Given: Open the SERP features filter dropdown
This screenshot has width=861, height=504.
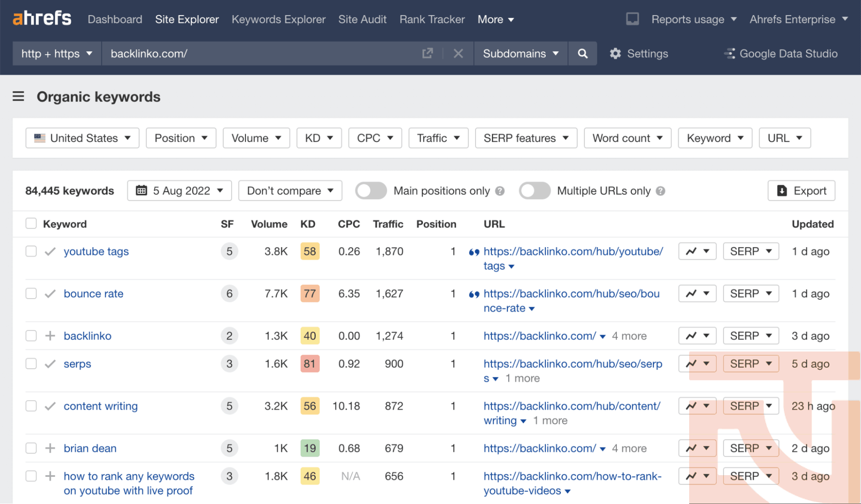Looking at the screenshot, I should coord(526,138).
